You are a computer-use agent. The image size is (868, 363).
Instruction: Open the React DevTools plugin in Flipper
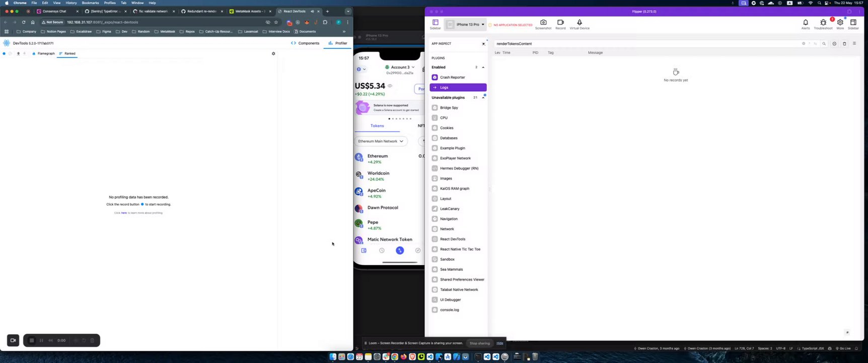458,239
